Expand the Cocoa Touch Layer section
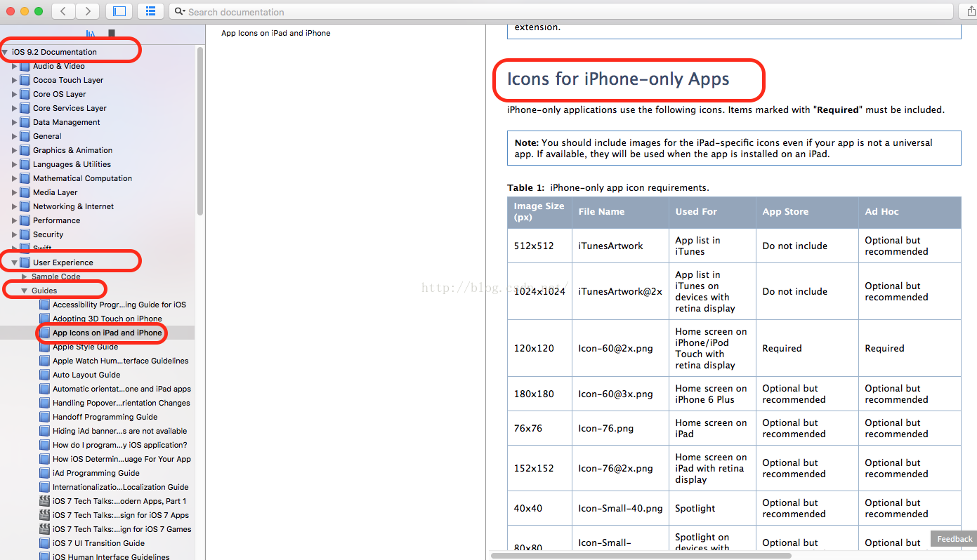 pyautogui.click(x=15, y=80)
